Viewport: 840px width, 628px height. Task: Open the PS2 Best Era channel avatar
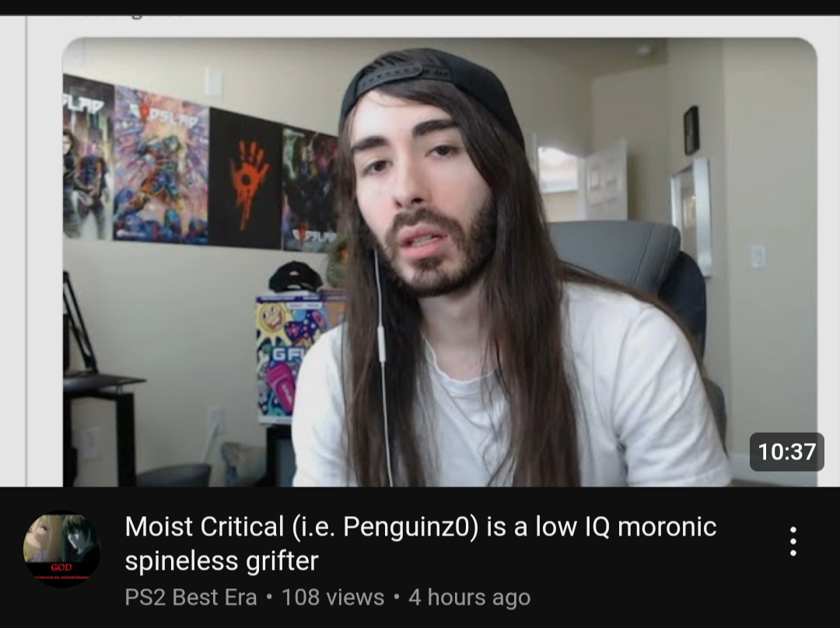(61, 548)
